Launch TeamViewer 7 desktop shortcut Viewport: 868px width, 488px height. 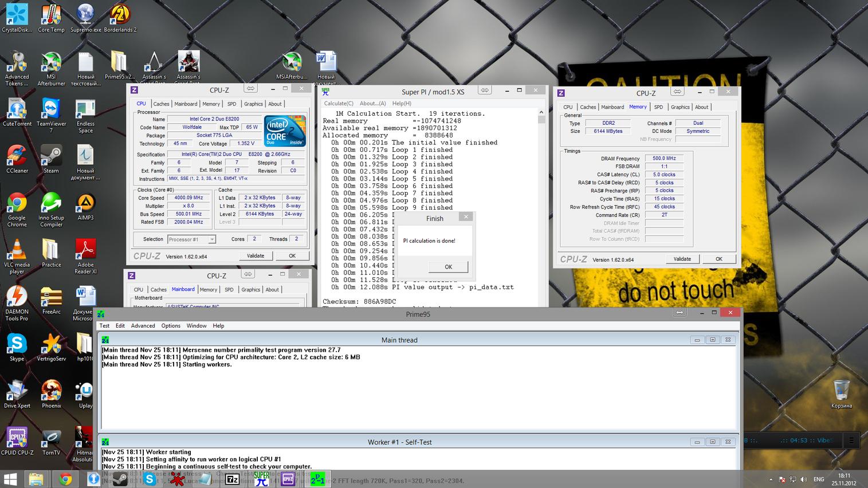[51, 116]
